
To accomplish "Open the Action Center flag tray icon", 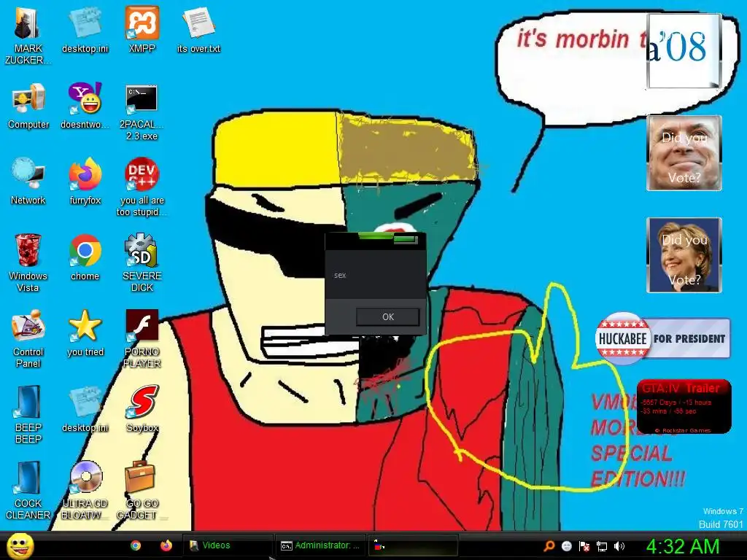I will point(584,546).
